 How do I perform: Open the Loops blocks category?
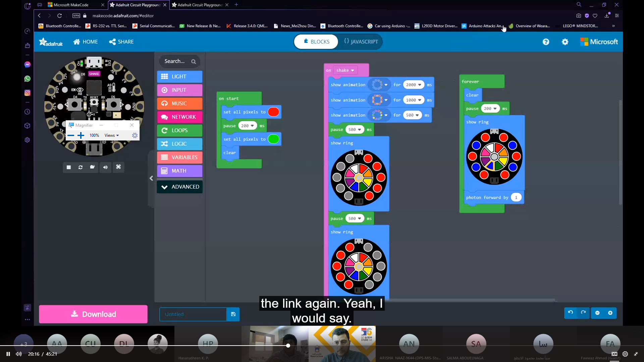[x=180, y=130]
